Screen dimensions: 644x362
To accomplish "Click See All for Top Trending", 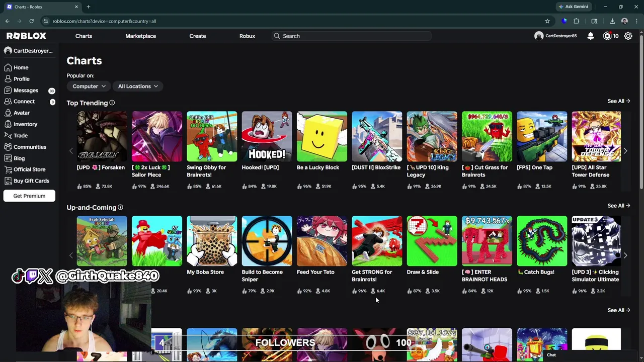I will pos(618,101).
